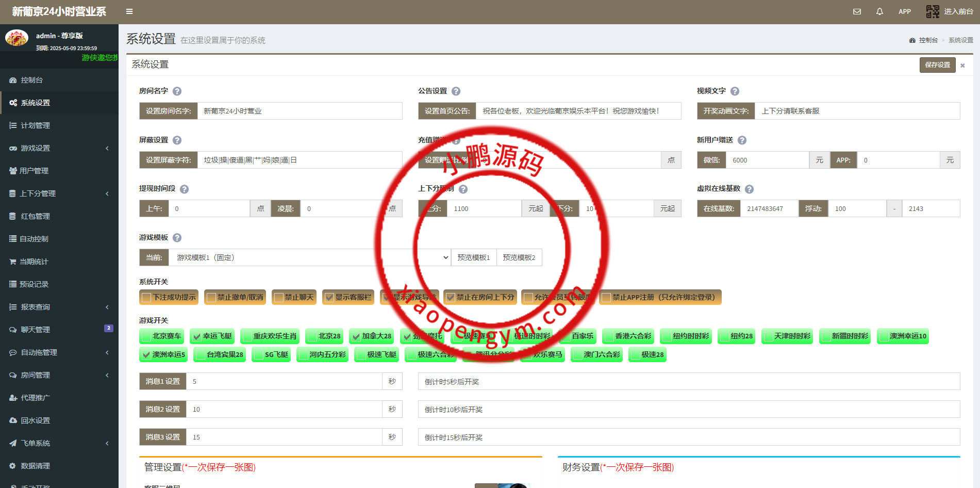Go to 红包管理 in sidebar
The width and height of the screenshot is (980, 488).
[x=35, y=216]
